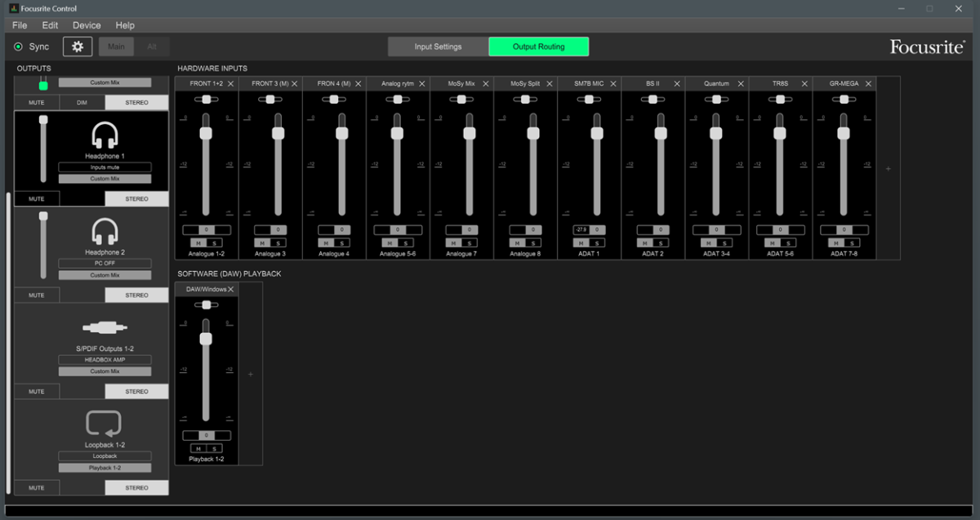980x520 pixels.
Task: Edit the Headphone 1 'Inputs mute' name field
Action: pos(105,167)
